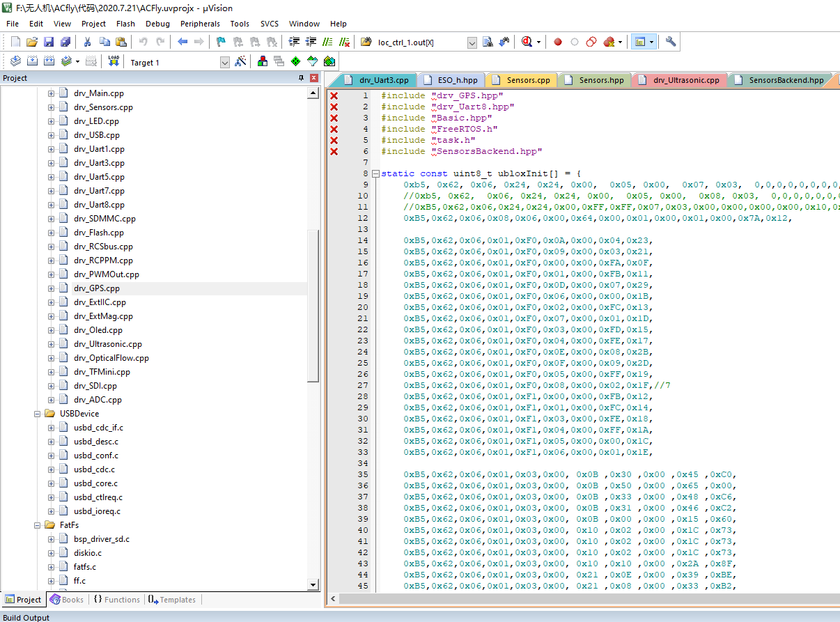This screenshot has width=840, height=622.
Task: Click the Manage Run-Time Environment green diamond
Action: (x=296, y=62)
